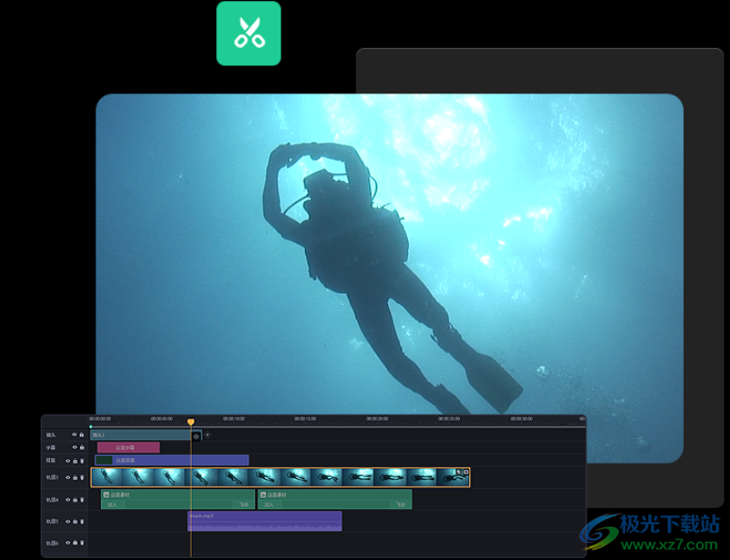Click the 淡入 fade-in label on first green clip

pos(112,505)
